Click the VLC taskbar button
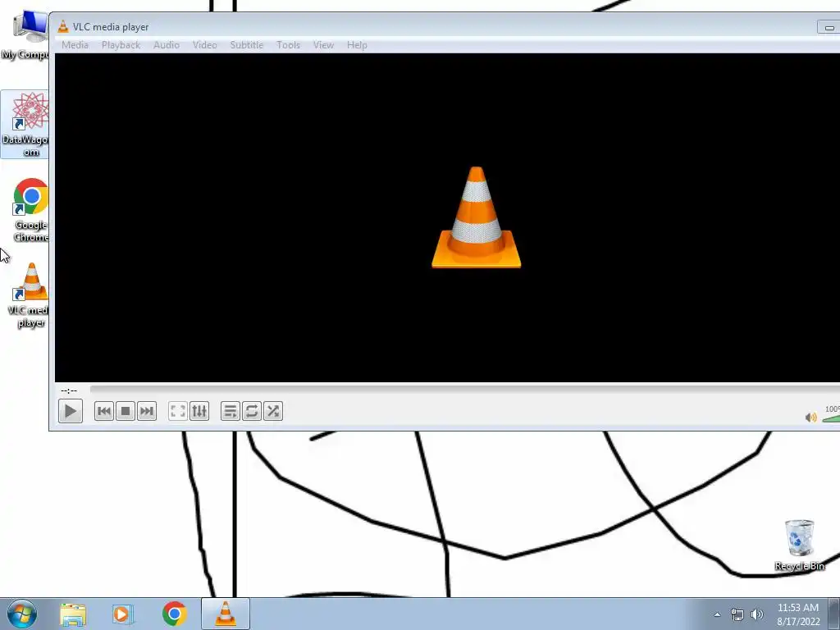This screenshot has height=630, width=840. point(226,614)
